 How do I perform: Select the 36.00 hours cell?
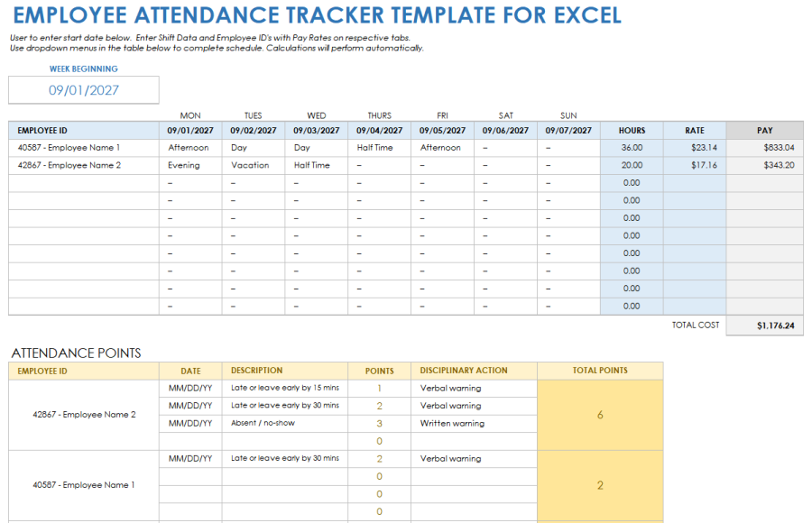point(632,148)
